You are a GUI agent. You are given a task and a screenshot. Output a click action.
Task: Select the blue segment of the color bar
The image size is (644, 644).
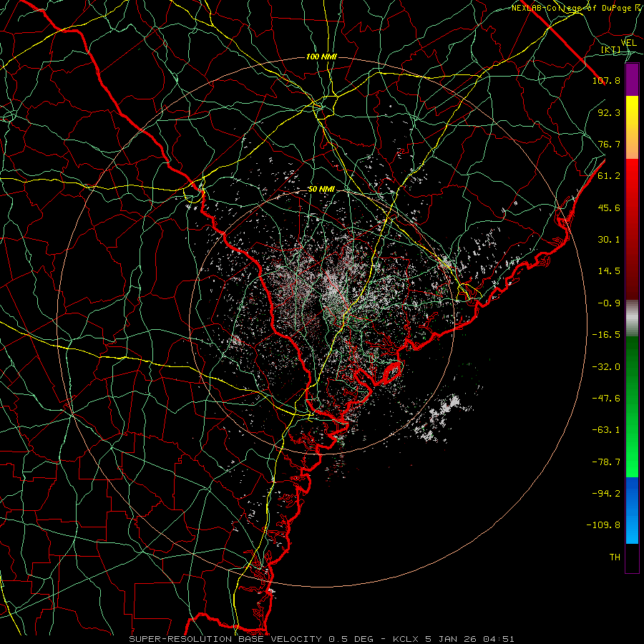632,510
